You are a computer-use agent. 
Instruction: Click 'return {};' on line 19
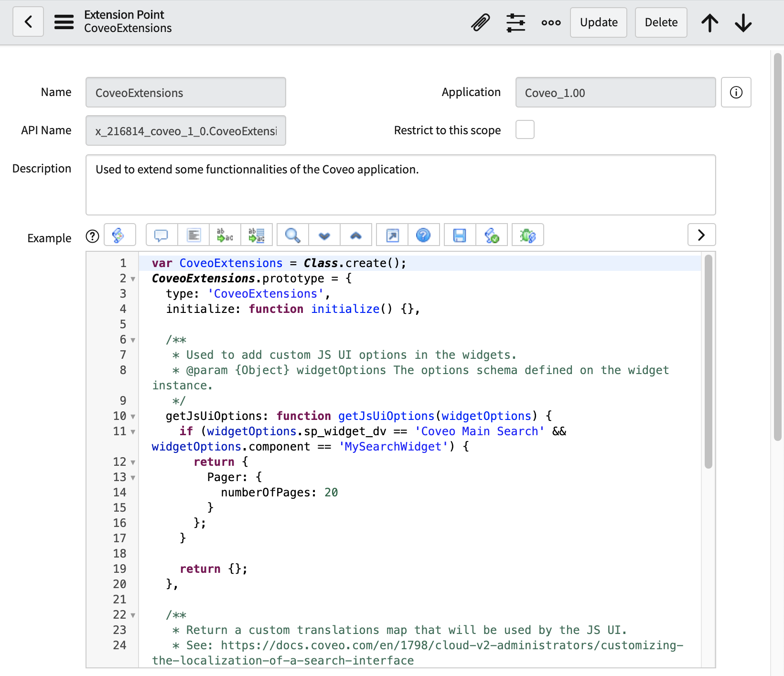pos(214,569)
